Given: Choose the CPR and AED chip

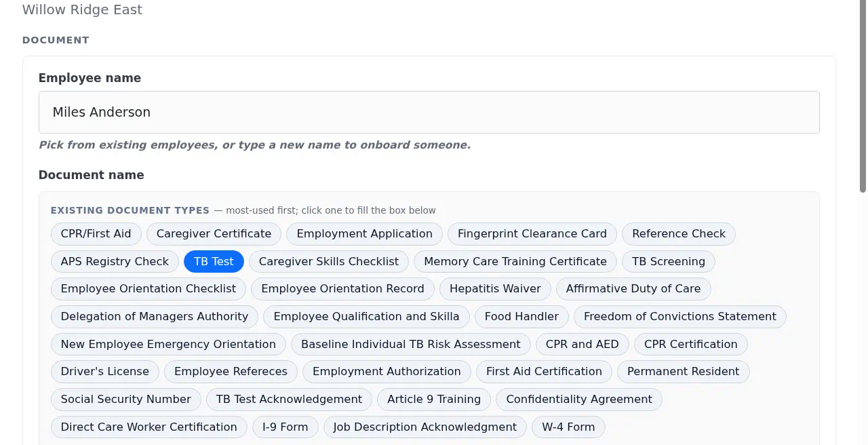Looking at the screenshot, I should click(x=582, y=344).
